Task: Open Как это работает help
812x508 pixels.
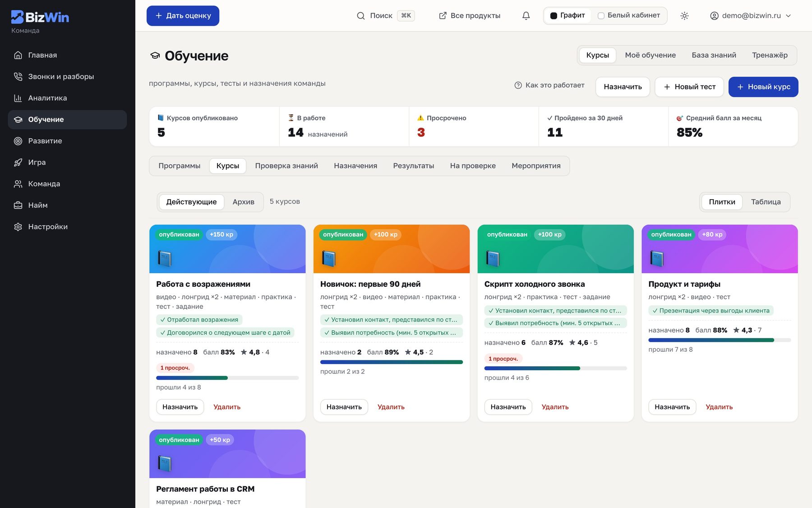Action: click(549, 85)
